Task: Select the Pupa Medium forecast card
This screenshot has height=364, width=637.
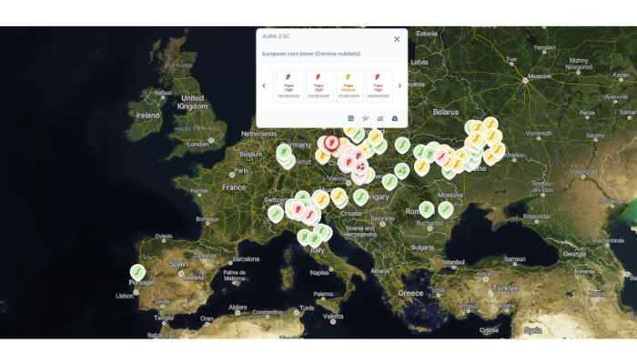Action: point(349,86)
